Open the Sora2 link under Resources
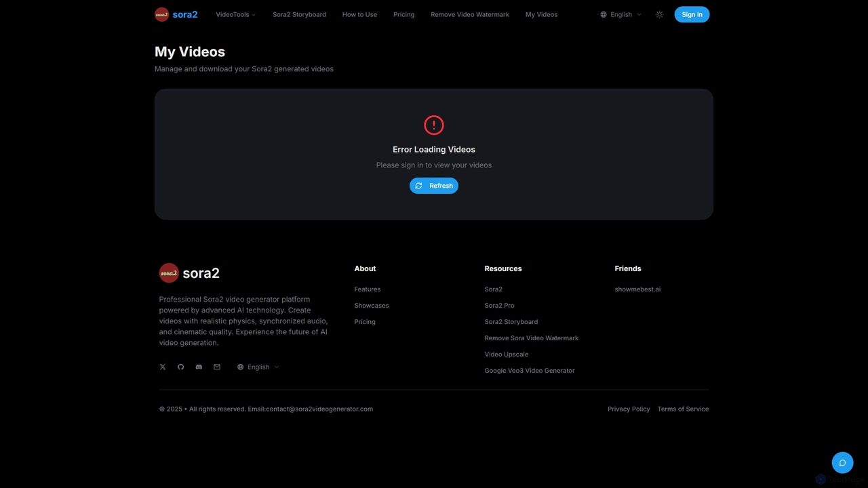This screenshot has height=488, width=868. pos(494,289)
